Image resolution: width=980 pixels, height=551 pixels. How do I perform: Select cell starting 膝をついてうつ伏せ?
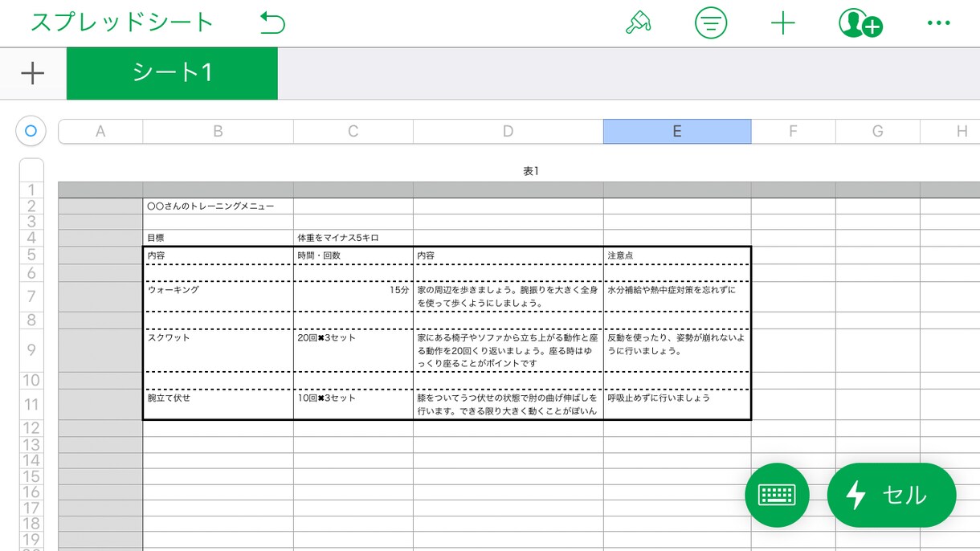pos(508,404)
